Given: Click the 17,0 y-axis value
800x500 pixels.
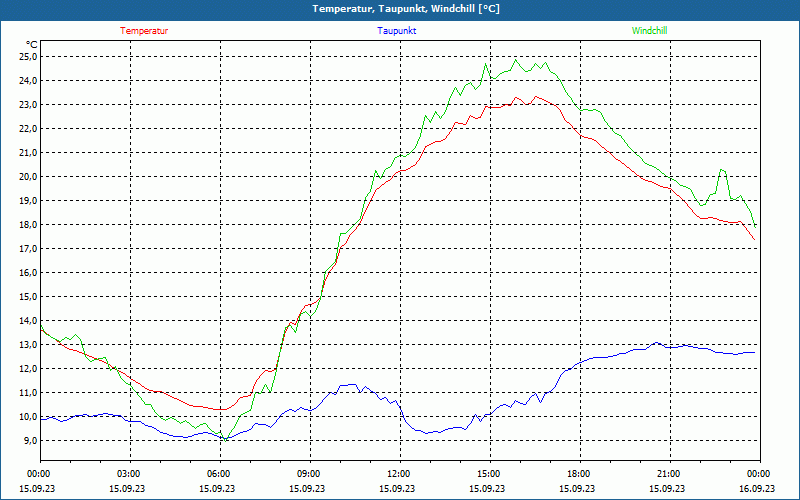Looking at the screenshot, I should click(29, 248).
